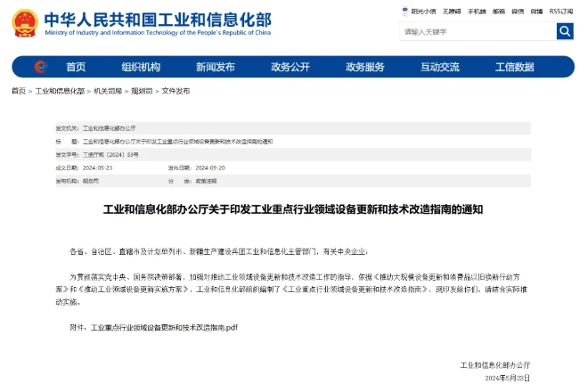The width and height of the screenshot is (588, 392).
Task: Click the 分类 value 政策法规
Action: point(206,181)
